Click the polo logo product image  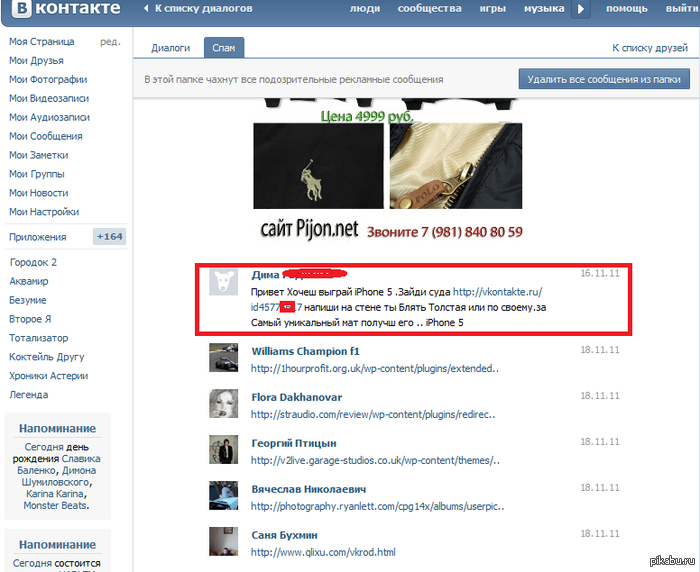coord(318,166)
